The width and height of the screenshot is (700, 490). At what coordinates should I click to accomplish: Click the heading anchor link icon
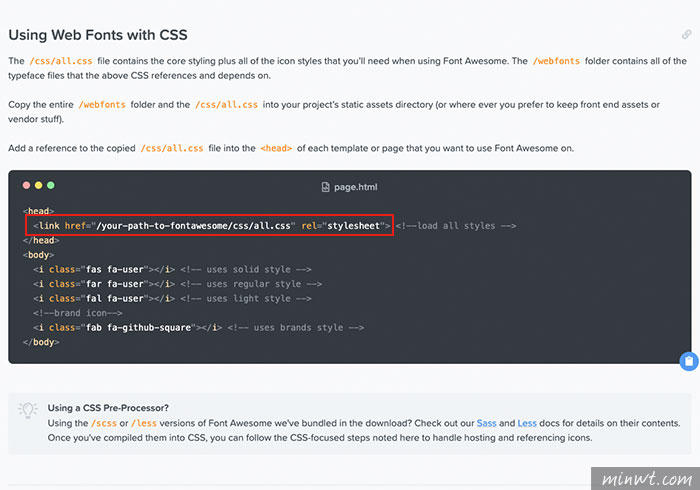coord(686,34)
